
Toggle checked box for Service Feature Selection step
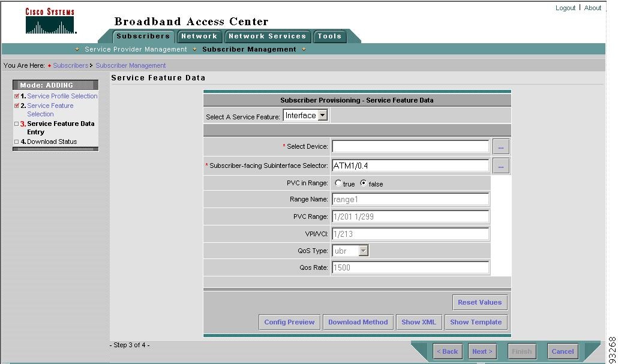tap(17, 106)
